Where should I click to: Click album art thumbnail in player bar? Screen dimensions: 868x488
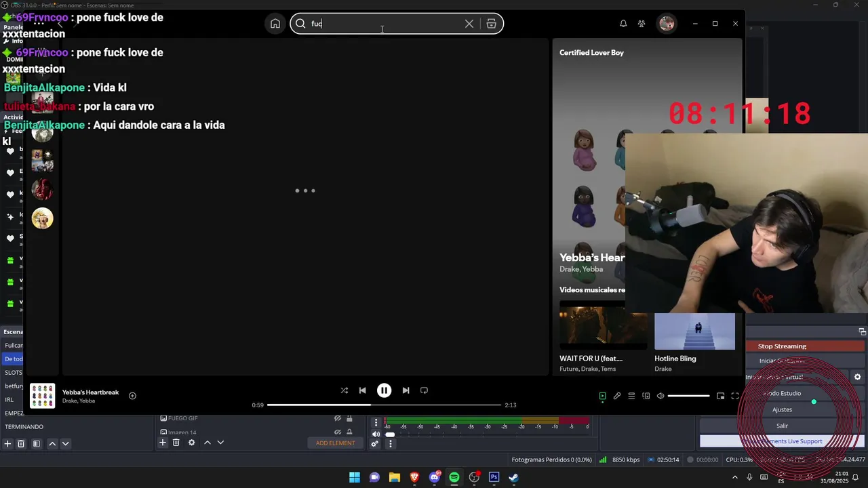[42, 396]
